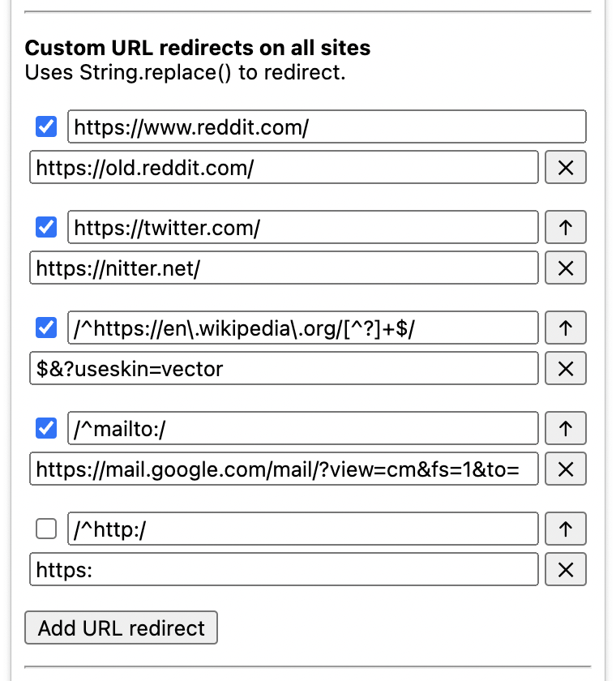This screenshot has height=681, width=616.
Task: Remove the nitter.net redirect rule
Action: (x=565, y=268)
